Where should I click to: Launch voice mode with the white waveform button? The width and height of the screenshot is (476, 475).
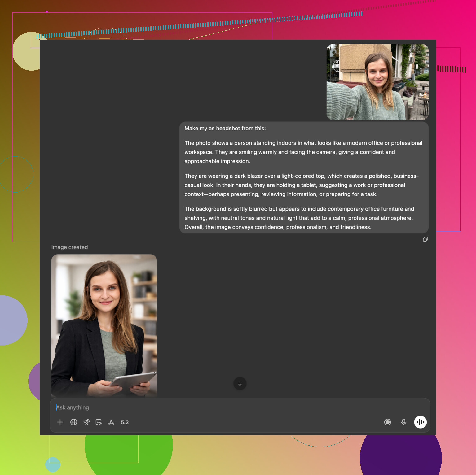click(x=420, y=422)
